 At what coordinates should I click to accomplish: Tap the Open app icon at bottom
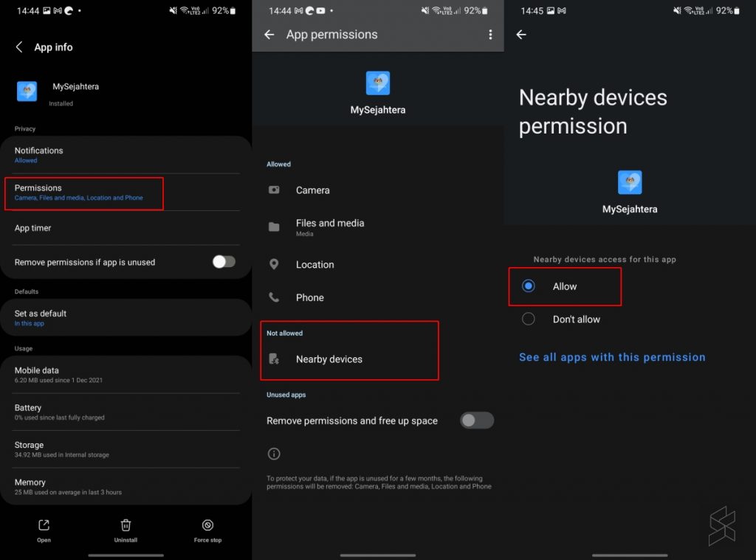click(x=44, y=525)
